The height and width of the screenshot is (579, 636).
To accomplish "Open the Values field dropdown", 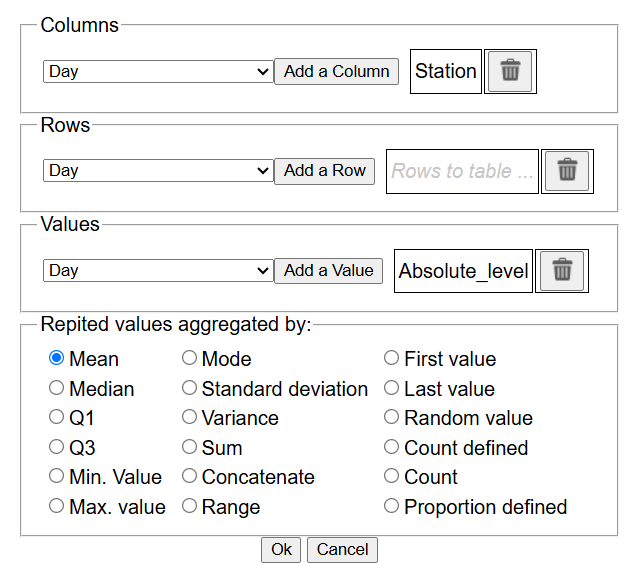I will pyautogui.click(x=158, y=271).
